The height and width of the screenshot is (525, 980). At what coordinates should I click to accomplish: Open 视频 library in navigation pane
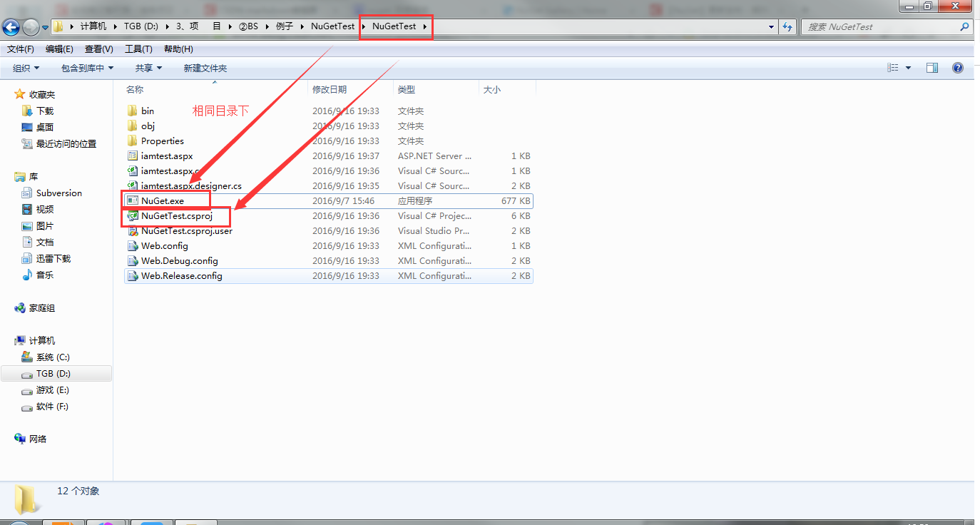(x=45, y=209)
